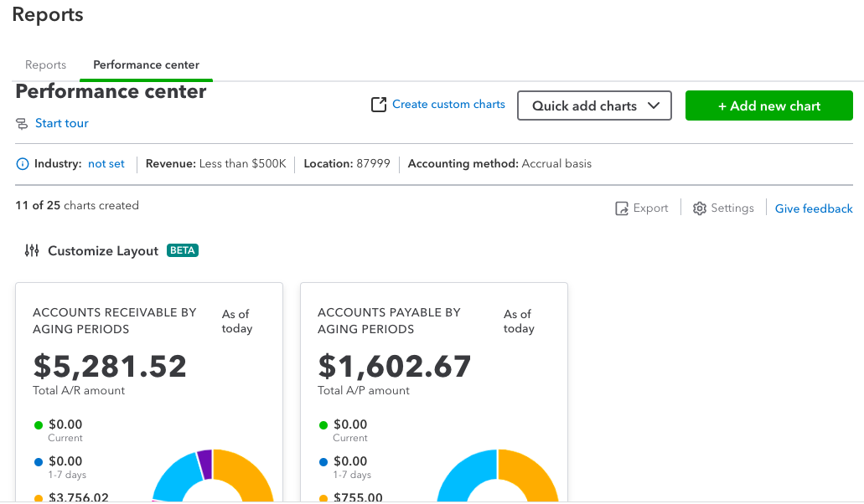This screenshot has width=864, height=504.
Task: Click the Performance center heading
Action: click(x=111, y=91)
